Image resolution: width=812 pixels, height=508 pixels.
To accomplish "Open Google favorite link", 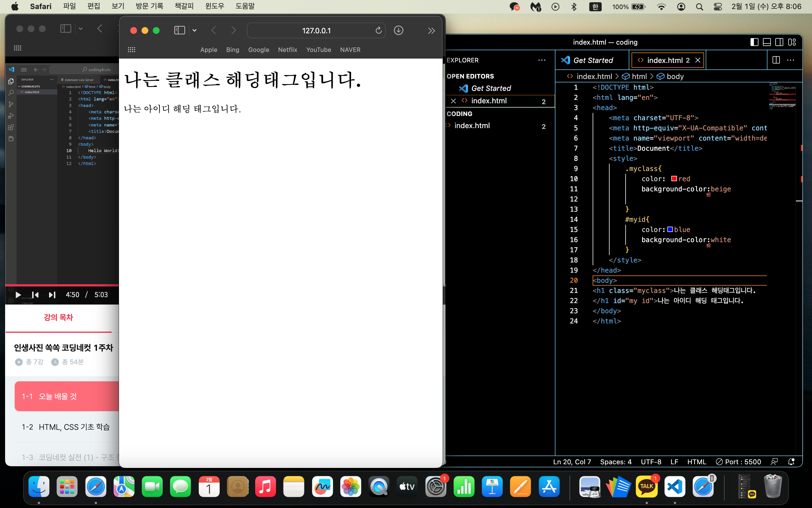I will click(258, 50).
